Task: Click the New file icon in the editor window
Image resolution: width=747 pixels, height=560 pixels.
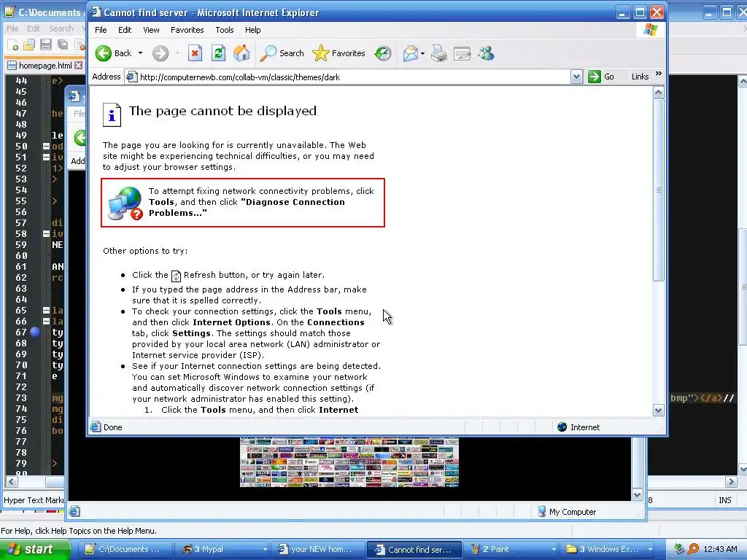Action: 13,45
